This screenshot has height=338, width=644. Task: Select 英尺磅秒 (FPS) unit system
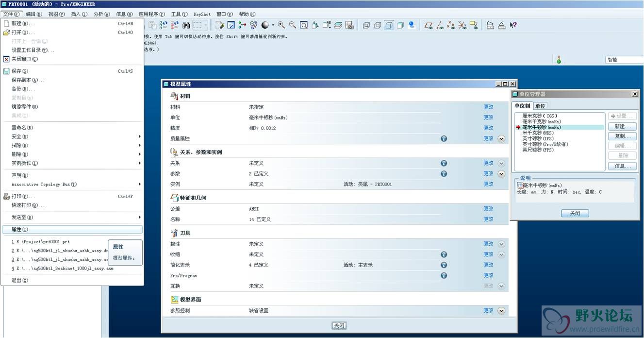tap(538, 150)
